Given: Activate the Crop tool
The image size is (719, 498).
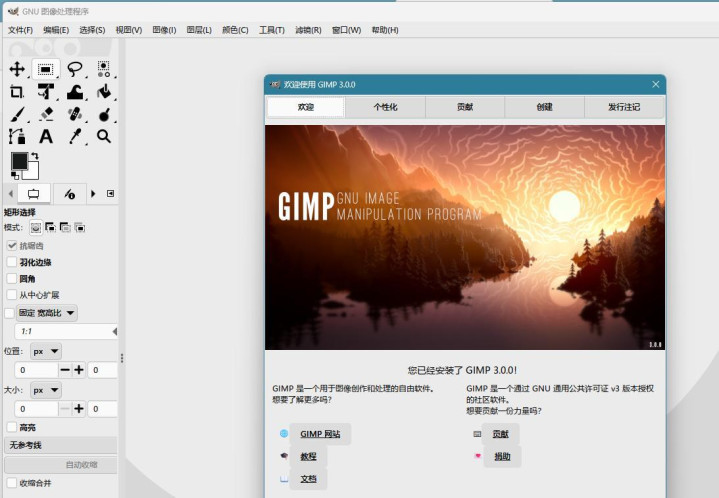Looking at the screenshot, I should pos(17,92).
